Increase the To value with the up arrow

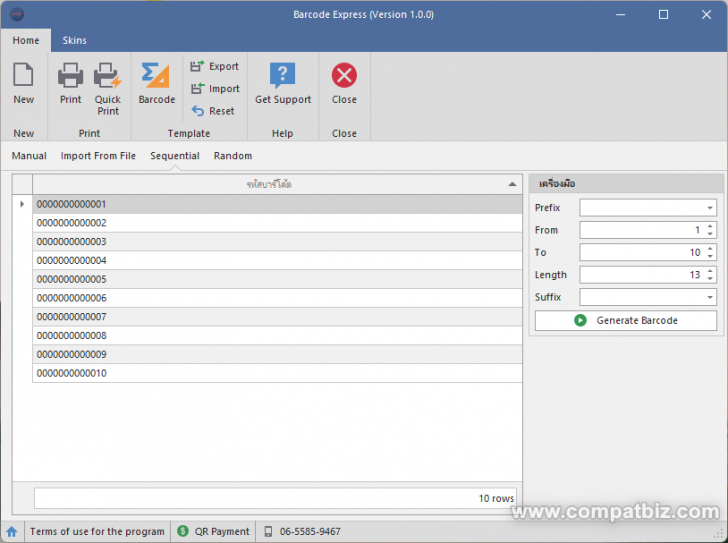point(710,249)
